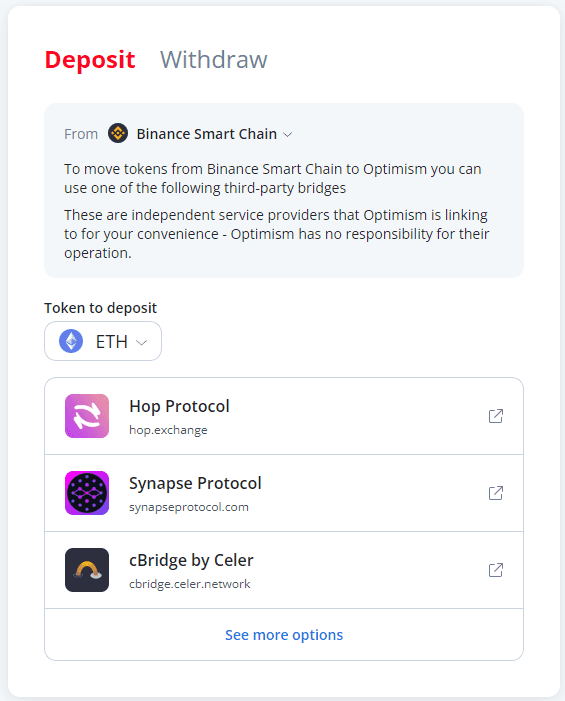
Task: Click the cBridge by Celer logo
Action: (x=87, y=570)
